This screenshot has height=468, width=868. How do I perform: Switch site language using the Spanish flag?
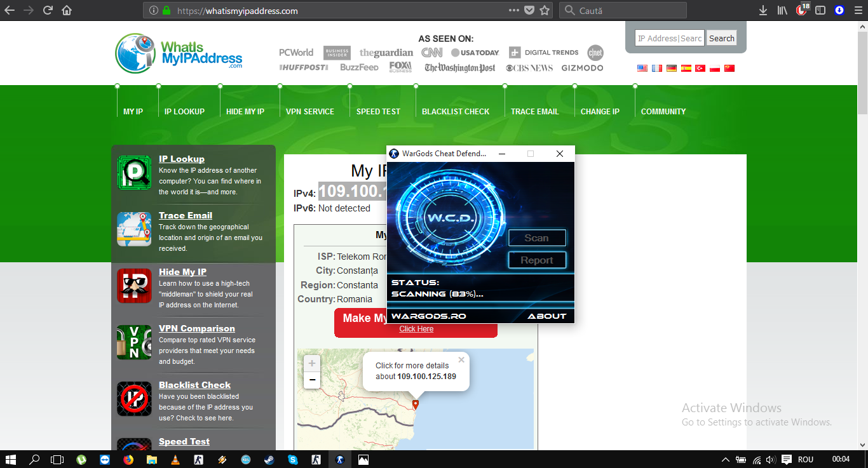coord(686,68)
